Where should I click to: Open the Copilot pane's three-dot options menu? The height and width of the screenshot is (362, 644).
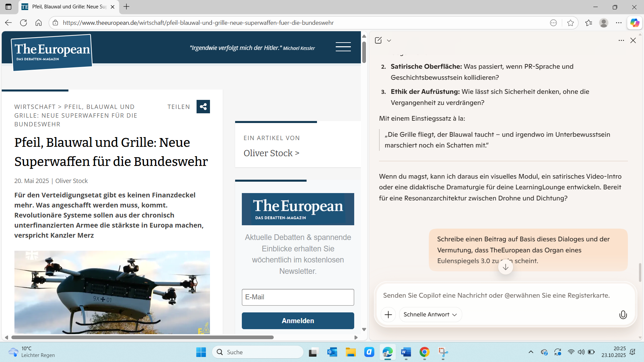tap(621, 41)
